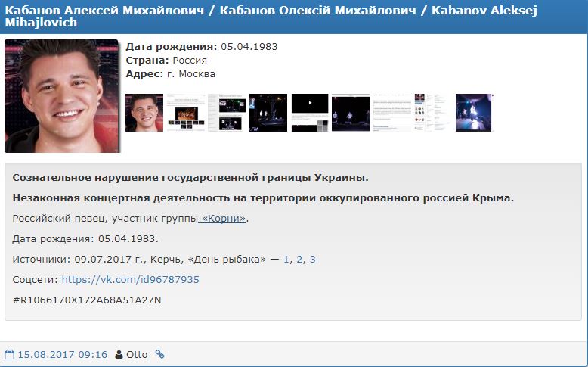Click the Страна: Россия line
The width and height of the screenshot is (588, 367).
coord(166,60)
